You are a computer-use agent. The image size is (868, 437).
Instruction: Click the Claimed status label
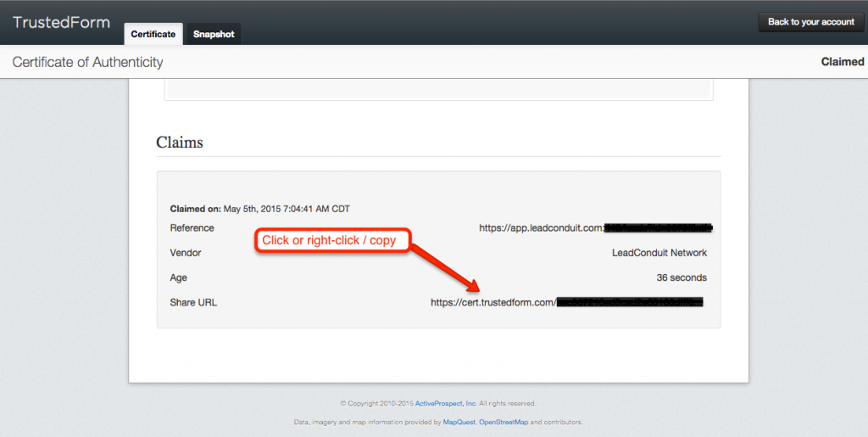843,62
